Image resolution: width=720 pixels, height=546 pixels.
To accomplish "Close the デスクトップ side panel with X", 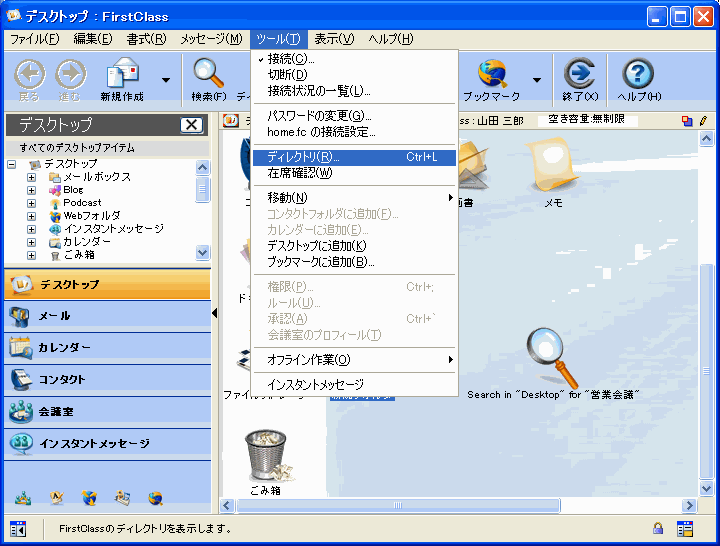I will (x=191, y=125).
